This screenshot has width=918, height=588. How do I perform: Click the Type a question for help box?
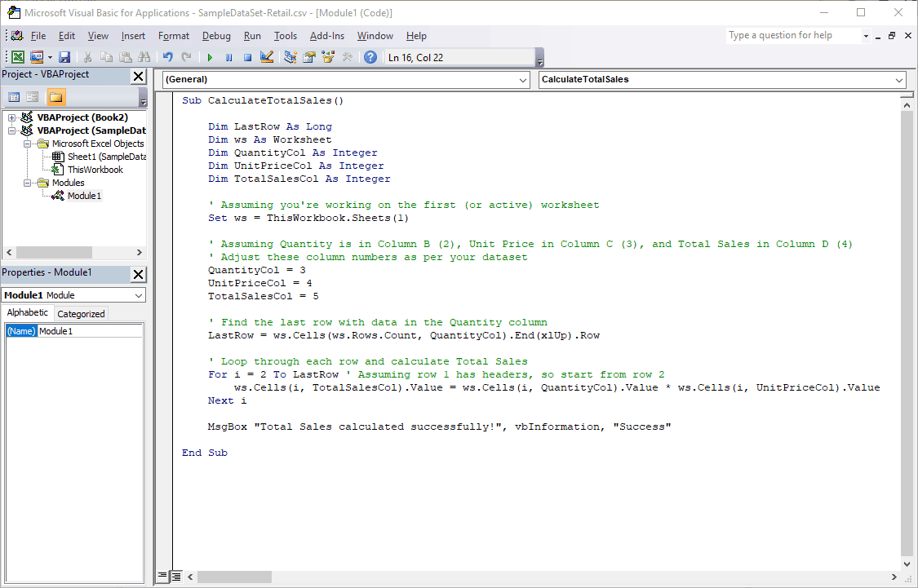(793, 35)
